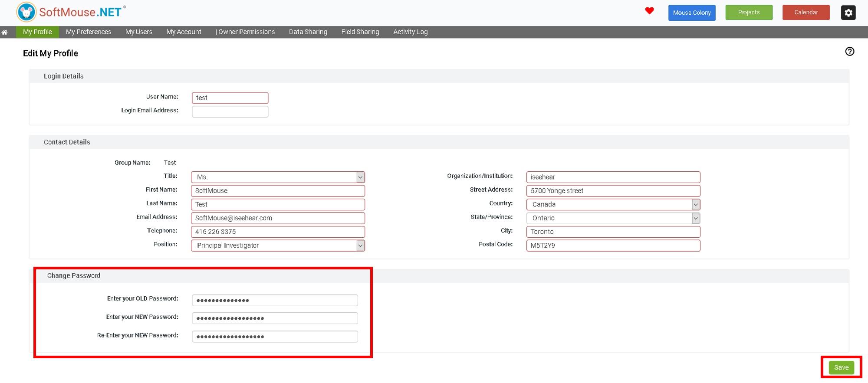Click into the Telephone field
Viewport: 868px width, 383px height.
click(278, 232)
